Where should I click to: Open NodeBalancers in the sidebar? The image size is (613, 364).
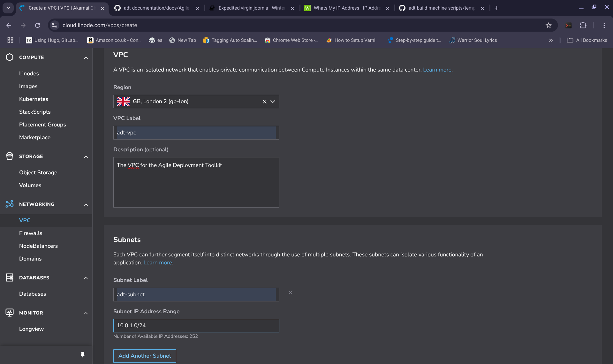coord(38,246)
